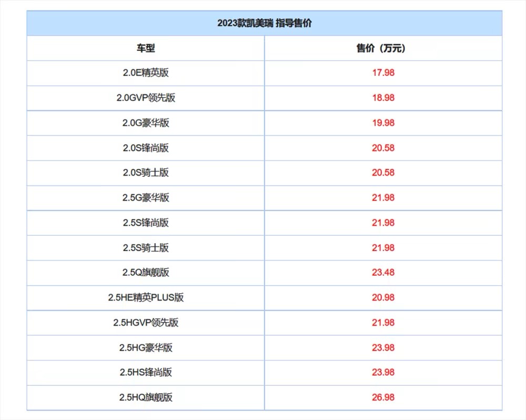Select the 2.5S锋尚版 model cell

coord(146,223)
